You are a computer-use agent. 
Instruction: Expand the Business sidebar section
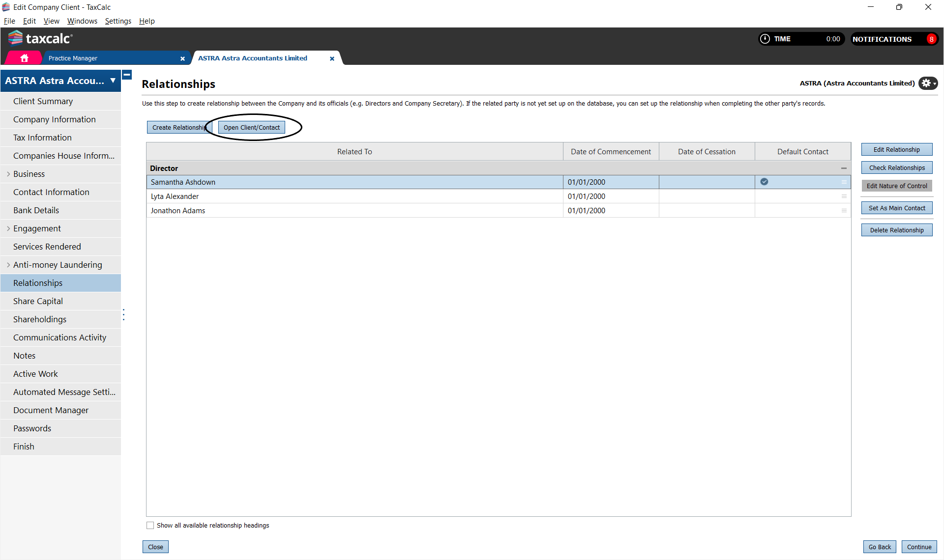coord(8,174)
